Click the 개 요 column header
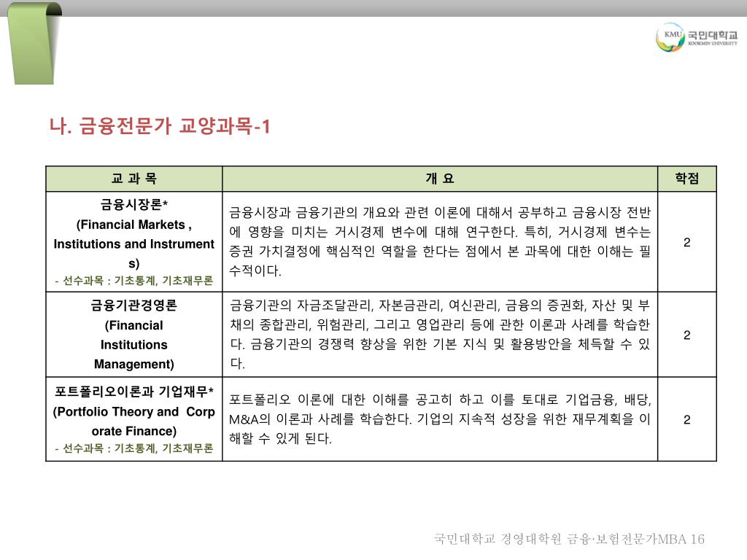747x560 pixels. coord(440,179)
